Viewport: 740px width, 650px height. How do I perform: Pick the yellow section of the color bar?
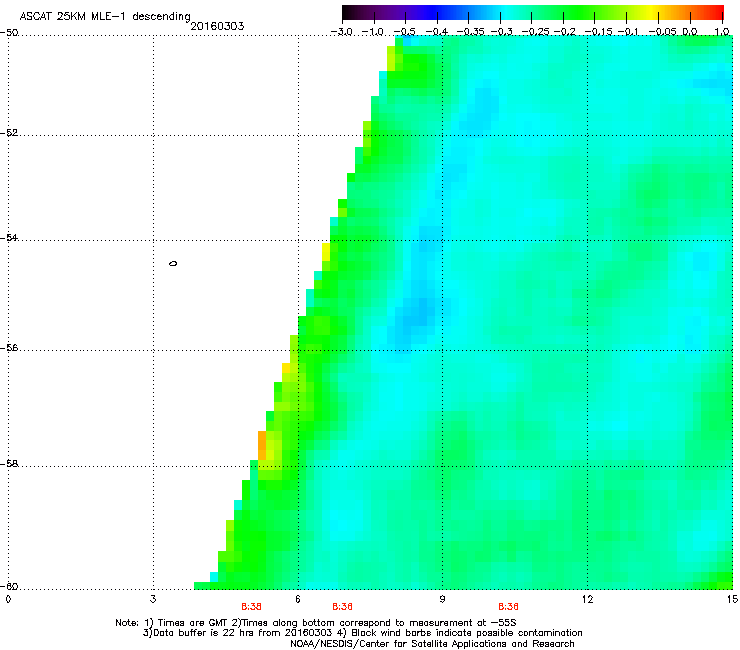[x=654, y=12]
